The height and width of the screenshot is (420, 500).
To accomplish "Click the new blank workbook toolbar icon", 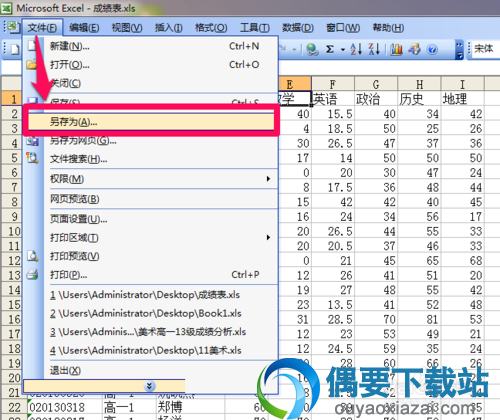I will coord(15,50).
